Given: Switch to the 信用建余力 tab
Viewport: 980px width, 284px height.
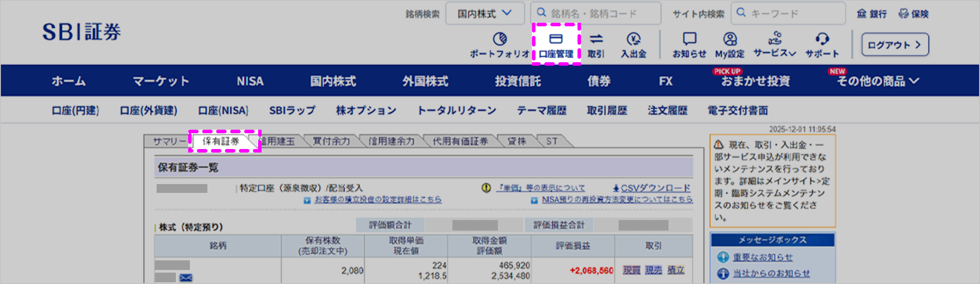Looking at the screenshot, I should [x=391, y=141].
